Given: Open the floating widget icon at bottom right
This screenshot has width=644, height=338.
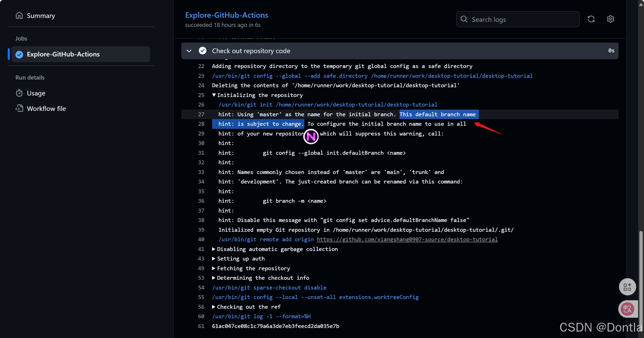Looking at the screenshot, I should (x=627, y=287).
